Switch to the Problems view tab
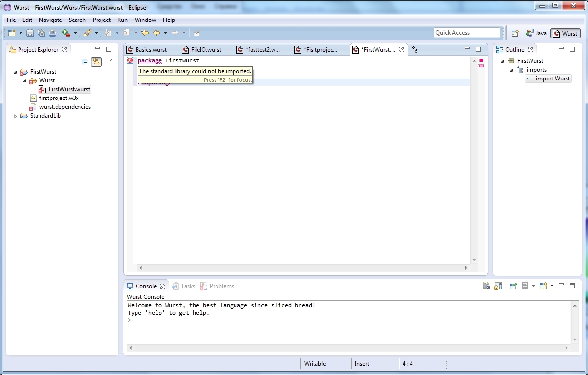The image size is (588, 375). [217, 286]
